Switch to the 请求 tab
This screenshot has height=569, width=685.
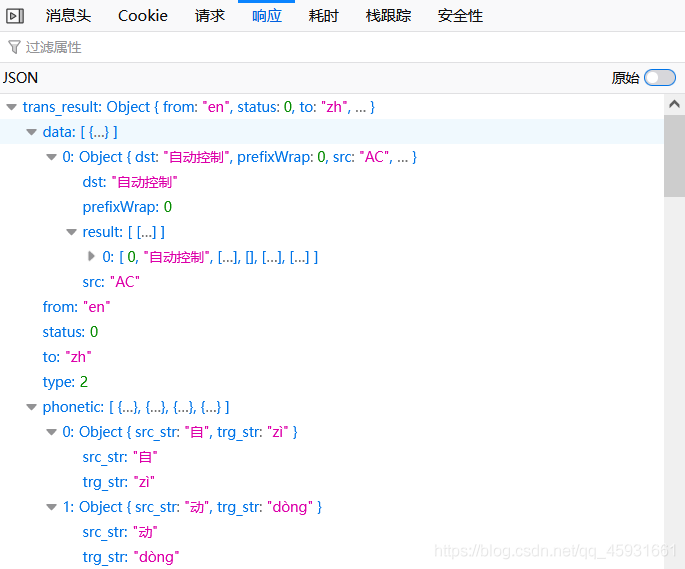[210, 16]
